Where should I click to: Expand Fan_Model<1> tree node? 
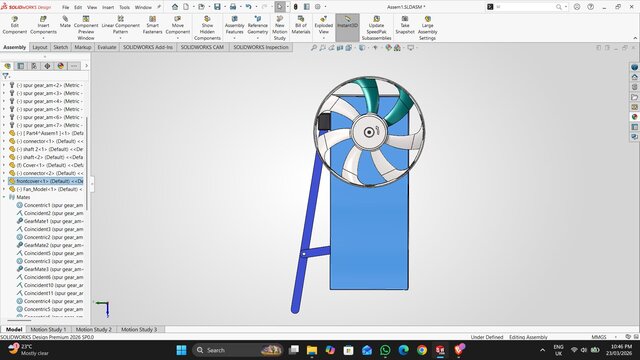[x=4, y=189]
